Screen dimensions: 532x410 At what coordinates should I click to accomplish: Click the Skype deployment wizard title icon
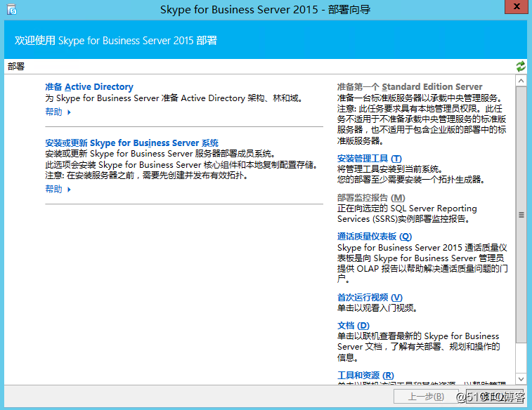[x=12, y=10]
